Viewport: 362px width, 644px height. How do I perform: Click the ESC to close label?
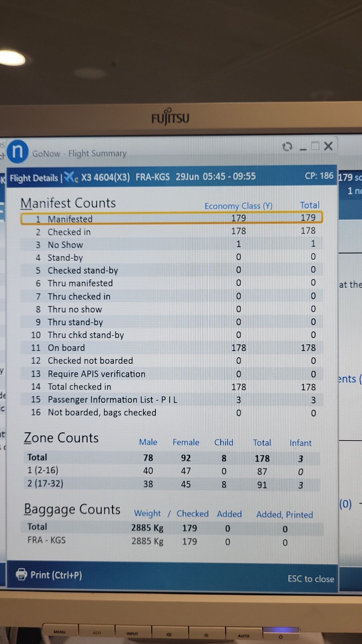click(x=310, y=579)
